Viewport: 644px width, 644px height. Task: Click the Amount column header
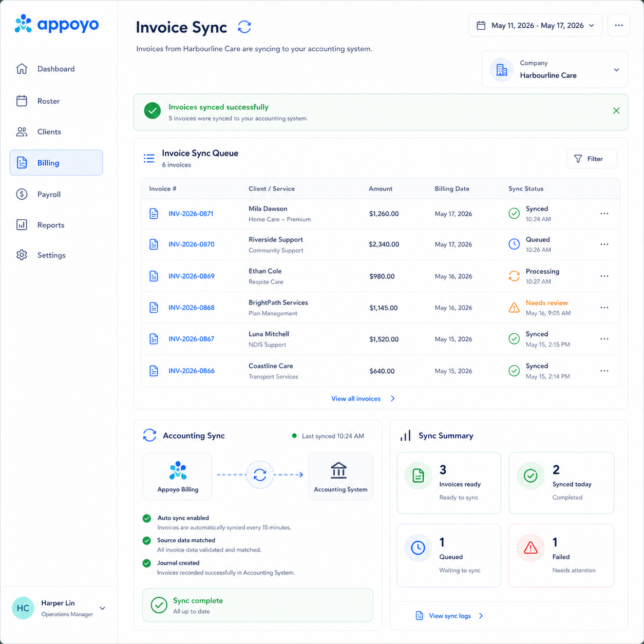(381, 189)
